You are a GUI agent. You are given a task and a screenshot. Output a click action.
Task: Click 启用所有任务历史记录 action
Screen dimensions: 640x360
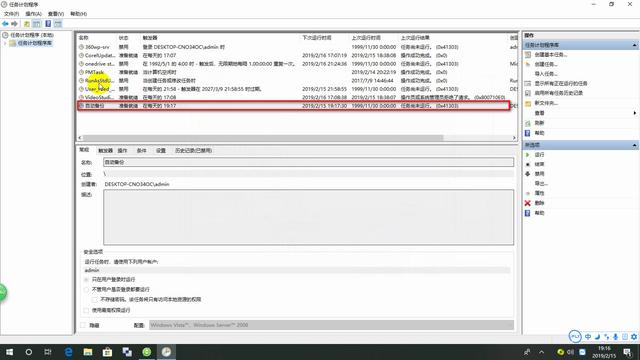coord(559,93)
